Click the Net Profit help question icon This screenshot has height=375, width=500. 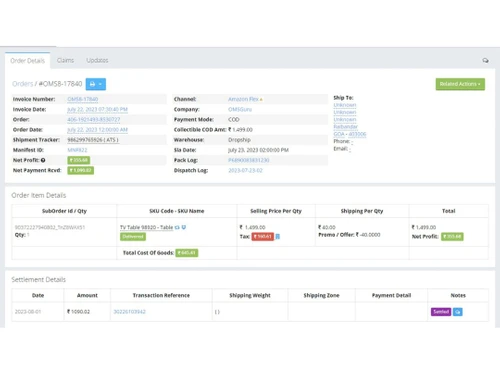tap(43, 160)
